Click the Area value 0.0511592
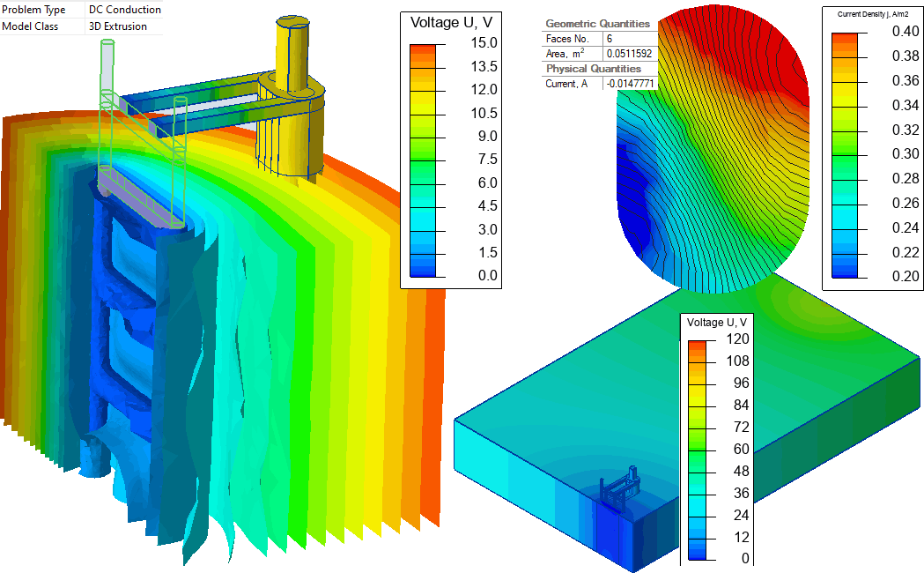The width and height of the screenshot is (924, 573). [x=629, y=54]
